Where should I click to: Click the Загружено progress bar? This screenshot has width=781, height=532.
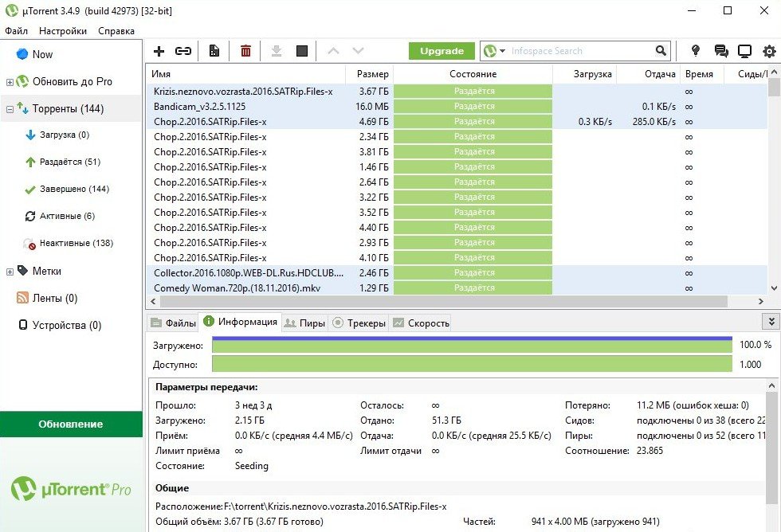coord(472,345)
